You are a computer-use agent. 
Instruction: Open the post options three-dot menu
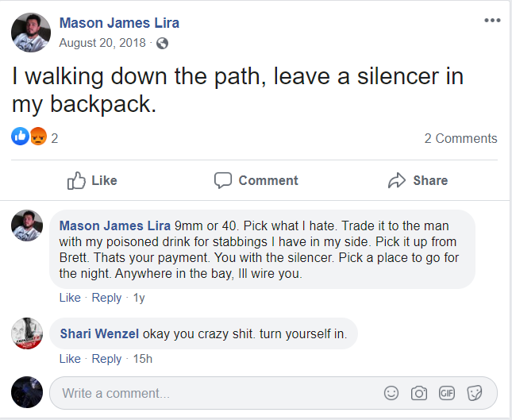492,21
